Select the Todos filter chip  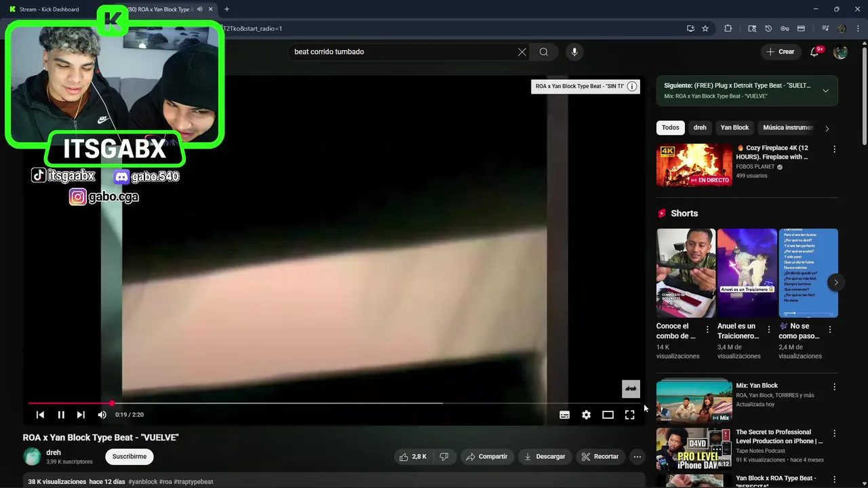[x=670, y=127]
